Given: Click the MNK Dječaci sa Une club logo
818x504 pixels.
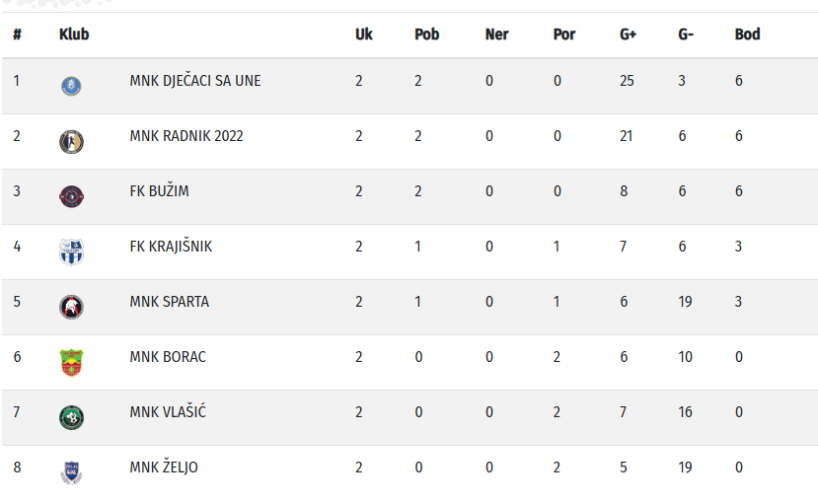Looking at the screenshot, I should 71,86.
